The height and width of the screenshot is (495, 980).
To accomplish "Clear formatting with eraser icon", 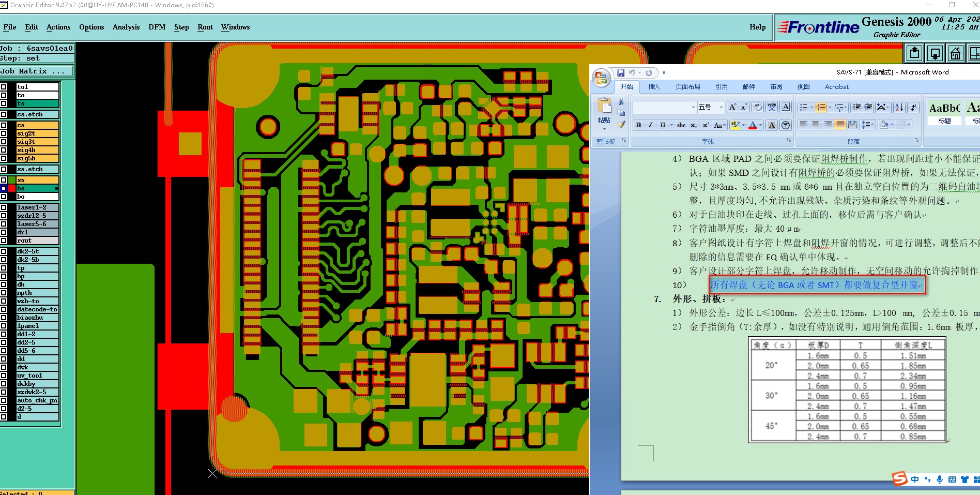I will point(757,107).
